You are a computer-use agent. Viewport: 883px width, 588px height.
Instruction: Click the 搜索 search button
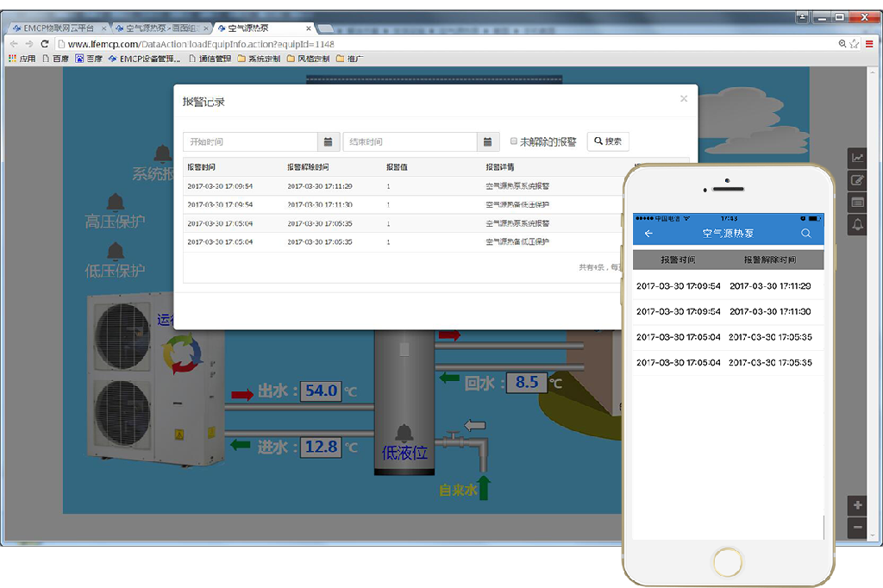[608, 141]
